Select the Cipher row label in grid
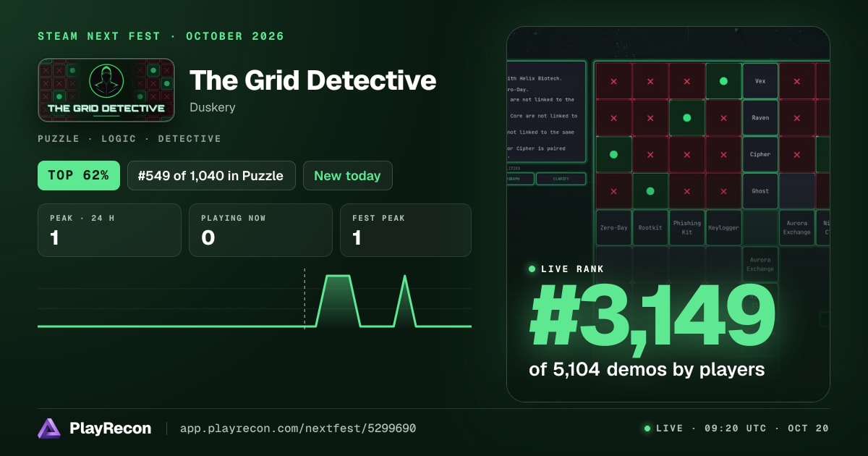Image resolution: width=868 pixels, height=456 pixels. coord(760,154)
